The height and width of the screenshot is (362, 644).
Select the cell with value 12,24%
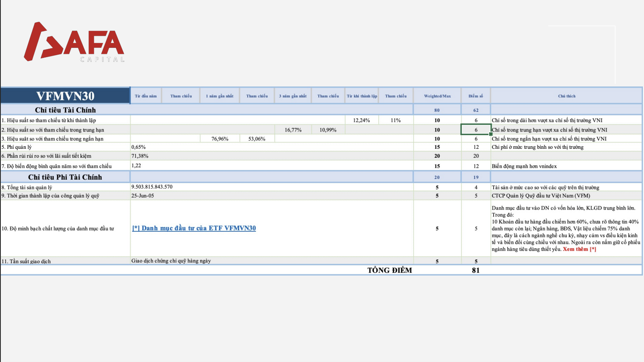point(361,120)
